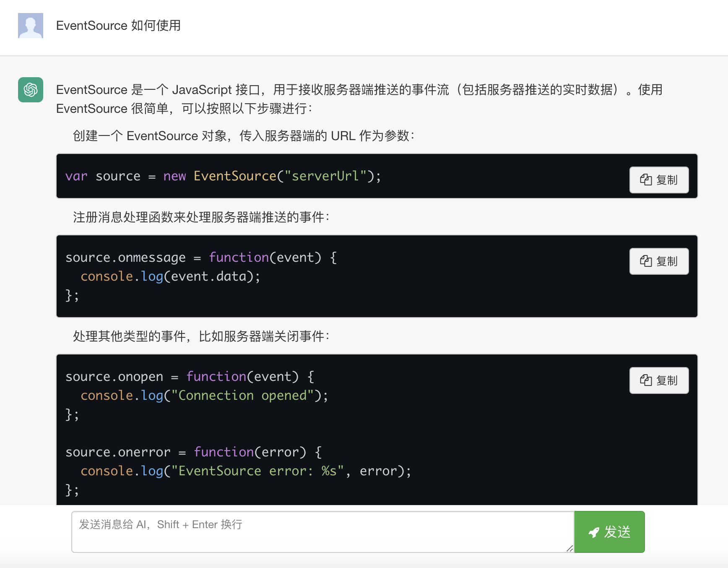The height and width of the screenshot is (568, 728).
Task: Click the message input field
Action: pos(323,531)
